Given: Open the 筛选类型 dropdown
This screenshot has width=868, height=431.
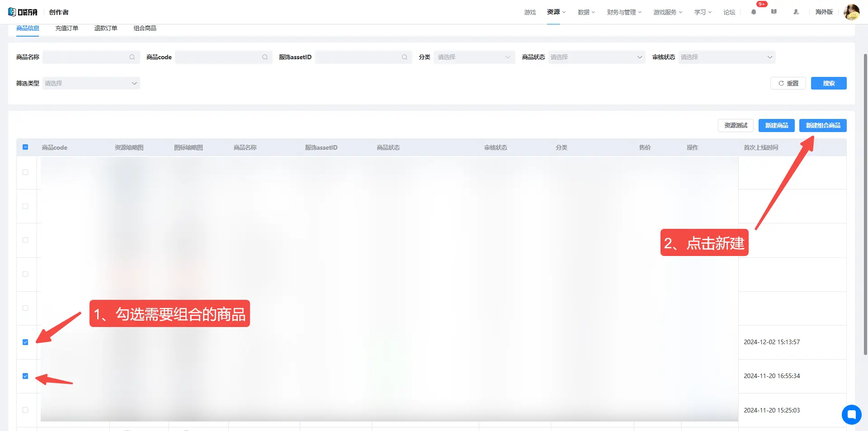Looking at the screenshot, I should point(91,84).
